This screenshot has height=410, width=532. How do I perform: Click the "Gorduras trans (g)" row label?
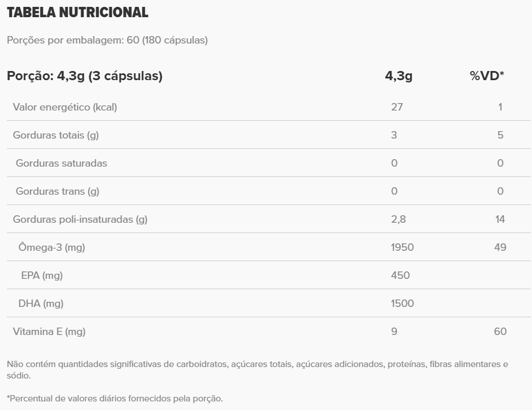(57, 191)
